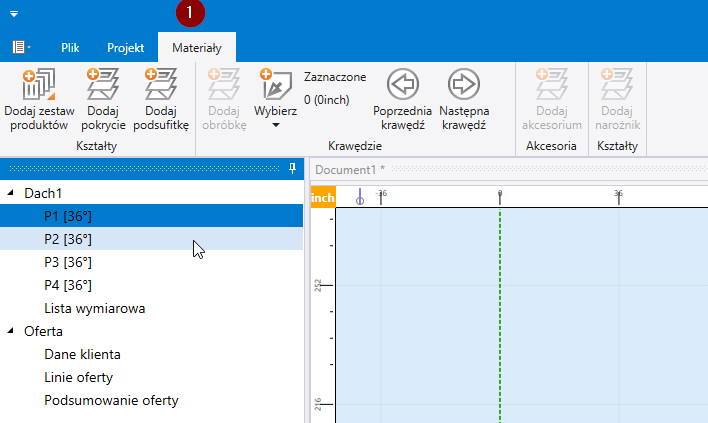
Task: Open the quick access toolbar dropdown
Action: coord(15,16)
